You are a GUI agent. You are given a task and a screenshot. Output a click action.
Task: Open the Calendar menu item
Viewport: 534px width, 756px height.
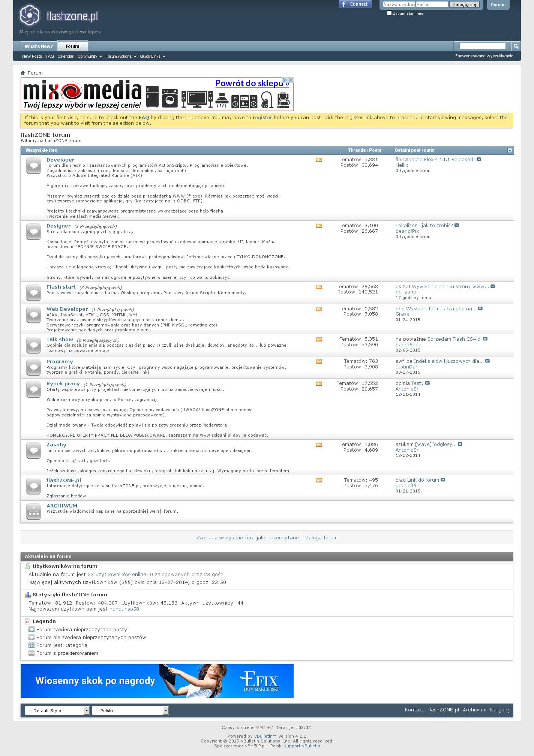click(x=65, y=56)
